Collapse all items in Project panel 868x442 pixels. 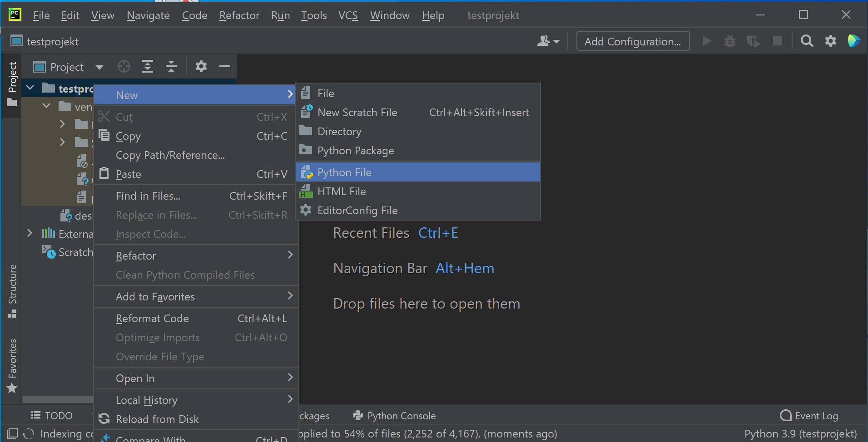click(x=171, y=67)
